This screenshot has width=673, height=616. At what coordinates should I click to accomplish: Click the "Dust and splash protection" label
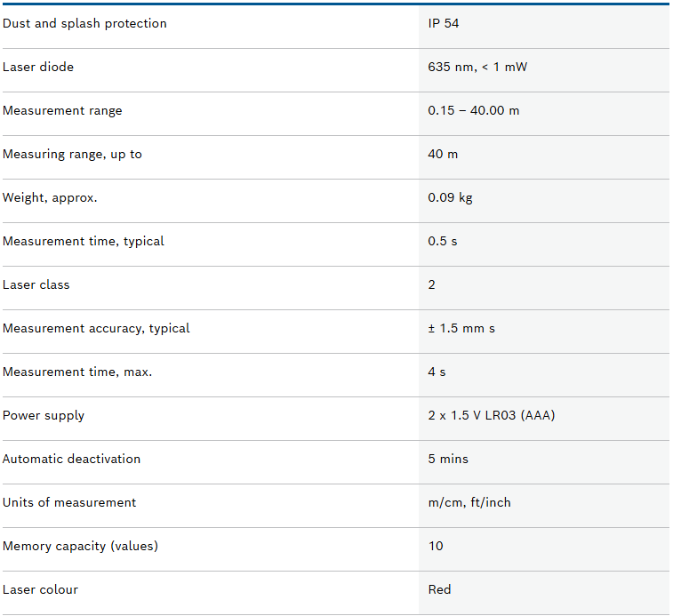(x=84, y=24)
